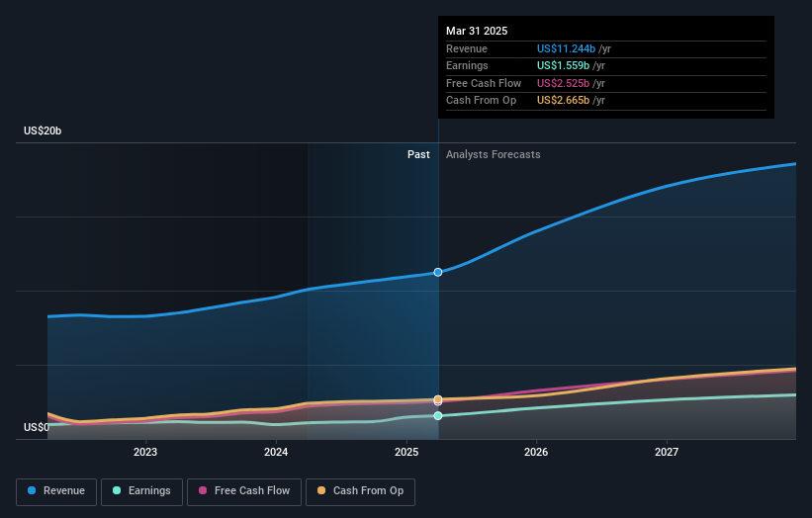The height and width of the screenshot is (518, 812).
Task: Click the orange Cash From Op data point marker
Action: click(438, 399)
